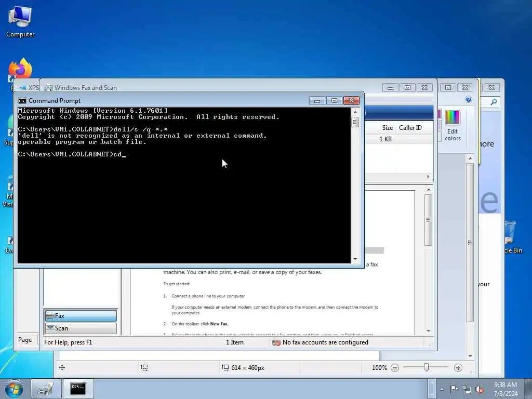Click "No fax accounts are configured" status text
Viewport: 532px width, 399px height.
point(325,342)
